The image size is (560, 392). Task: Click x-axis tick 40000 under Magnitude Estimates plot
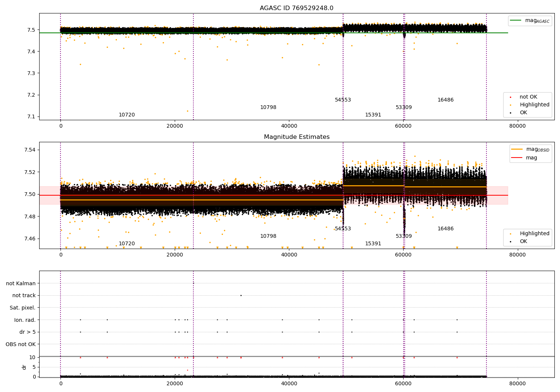tap(289, 255)
